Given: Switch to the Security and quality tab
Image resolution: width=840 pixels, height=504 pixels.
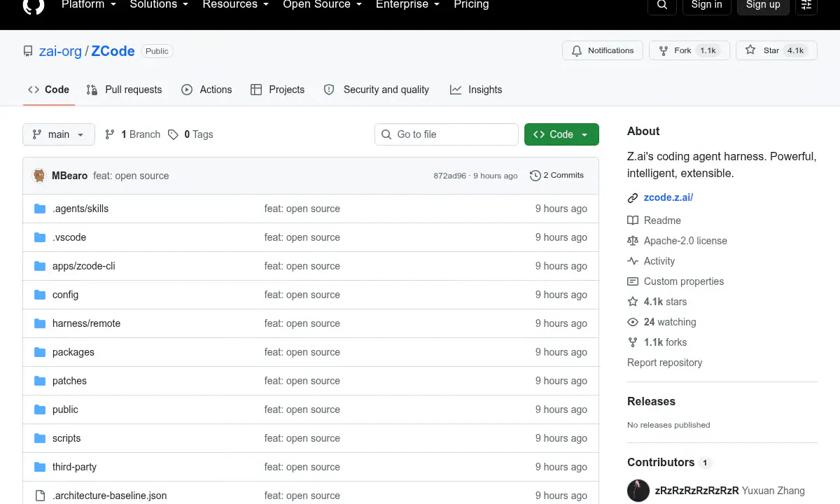Looking at the screenshot, I should (377, 90).
